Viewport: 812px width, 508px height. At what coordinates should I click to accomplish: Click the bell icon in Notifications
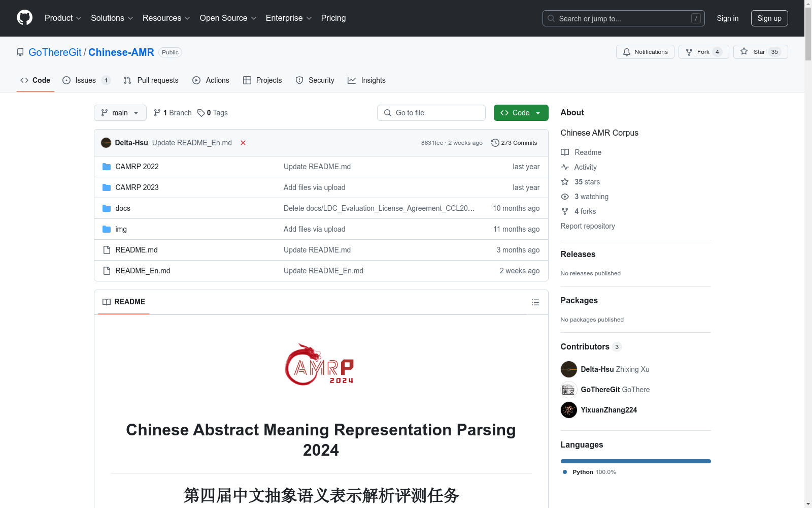(x=627, y=52)
